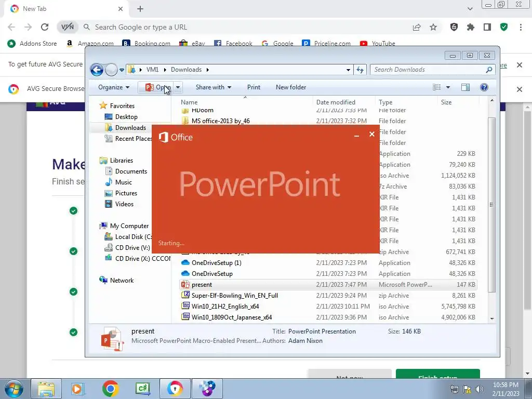Click the Open button with PowerPoint icon

[156, 87]
